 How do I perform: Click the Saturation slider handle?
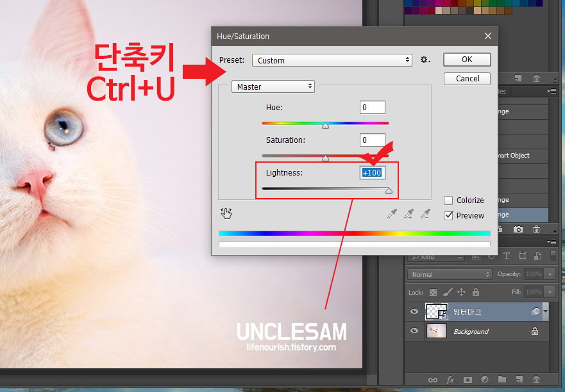[x=325, y=158]
